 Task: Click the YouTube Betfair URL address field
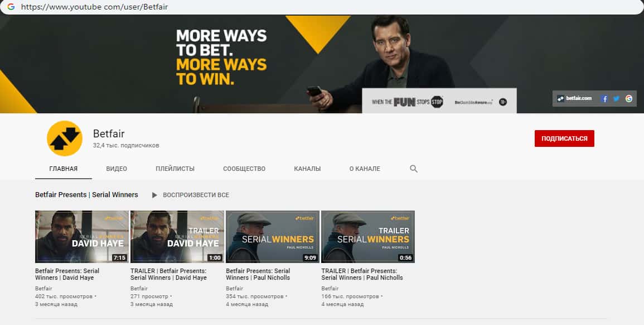coord(322,7)
